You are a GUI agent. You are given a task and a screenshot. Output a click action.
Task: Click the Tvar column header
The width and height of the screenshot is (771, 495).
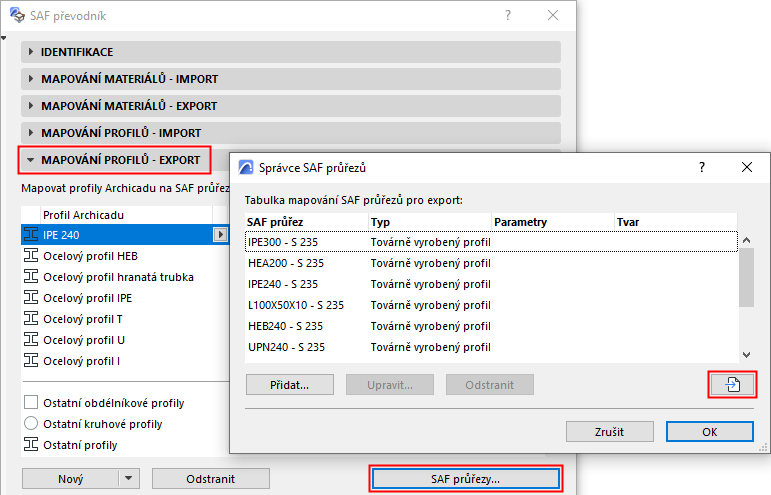click(x=676, y=222)
